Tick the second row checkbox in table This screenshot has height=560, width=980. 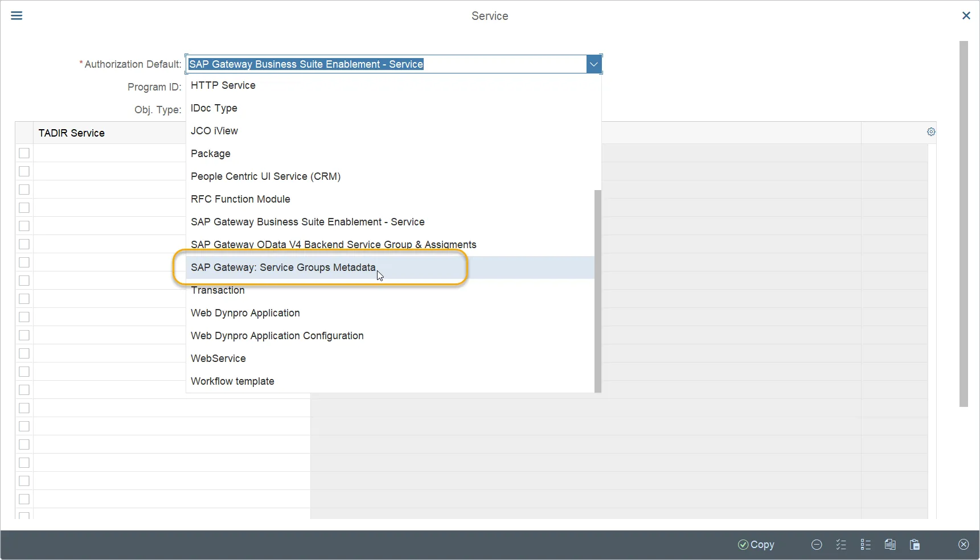coord(24,171)
